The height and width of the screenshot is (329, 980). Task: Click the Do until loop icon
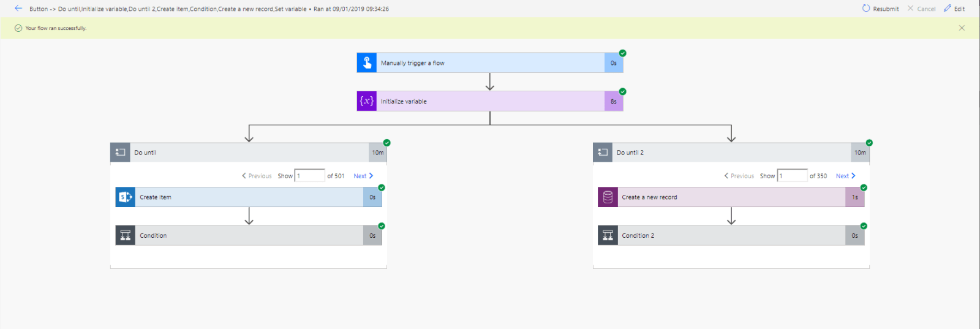point(120,153)
